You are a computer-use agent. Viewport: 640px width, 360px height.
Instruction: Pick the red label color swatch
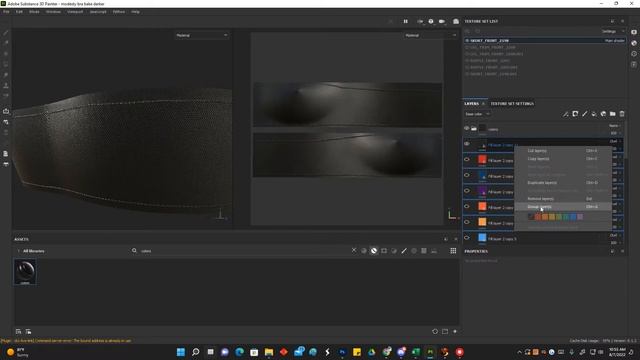(x=538, y=217)
